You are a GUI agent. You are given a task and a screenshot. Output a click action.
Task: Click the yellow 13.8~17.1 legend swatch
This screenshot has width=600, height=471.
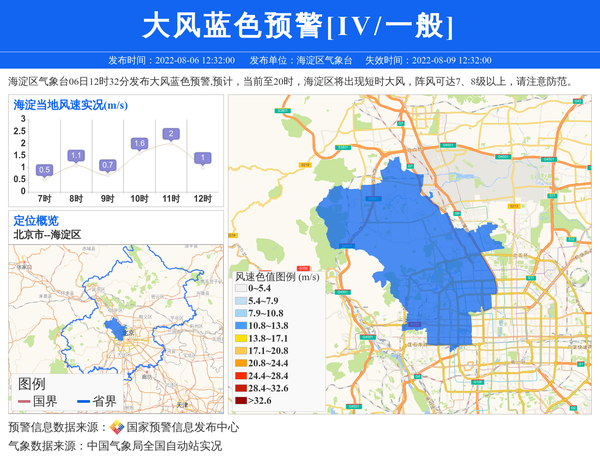(x=240, y=339)
